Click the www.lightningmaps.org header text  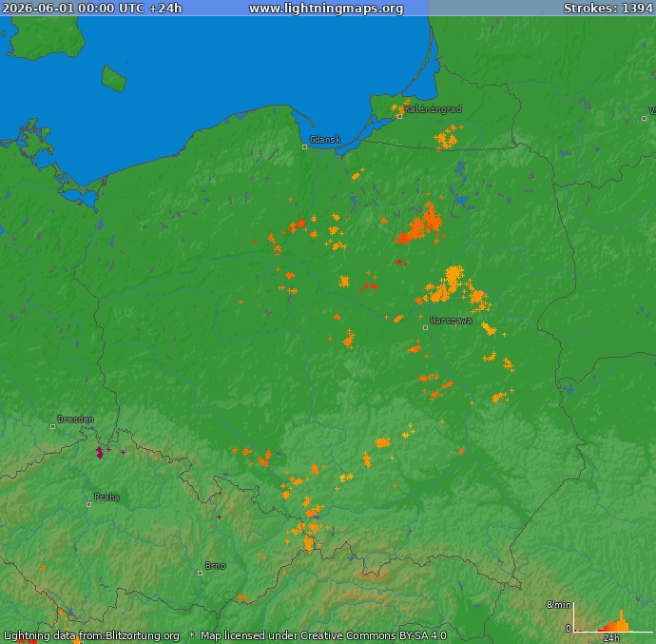pos(326,9)
